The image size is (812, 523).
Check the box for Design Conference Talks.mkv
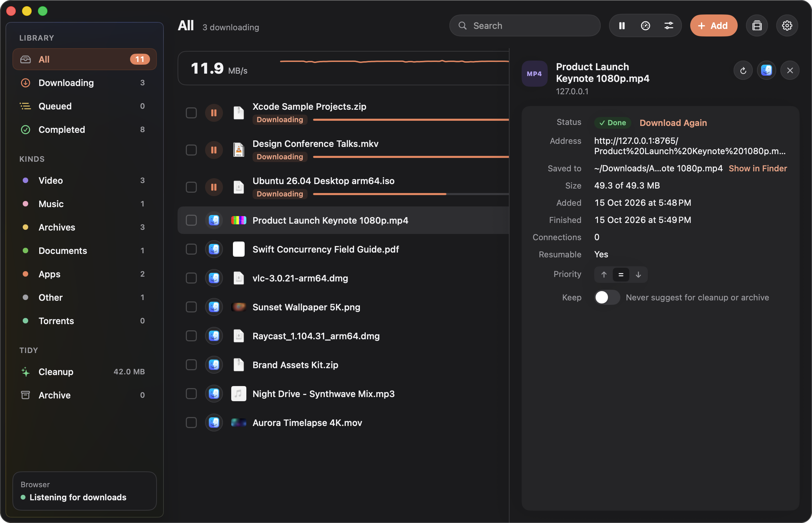[x=191, y=150]
